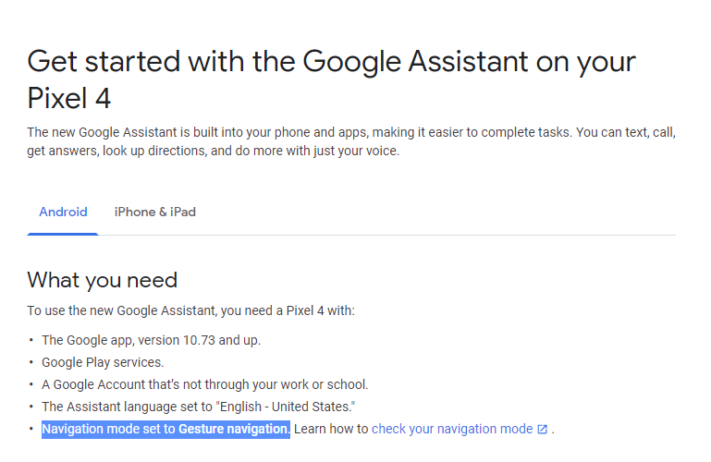711x462 pixels.
Task: Switch to the iPhone & iPad tab
Action: click(x=155, y=212)
